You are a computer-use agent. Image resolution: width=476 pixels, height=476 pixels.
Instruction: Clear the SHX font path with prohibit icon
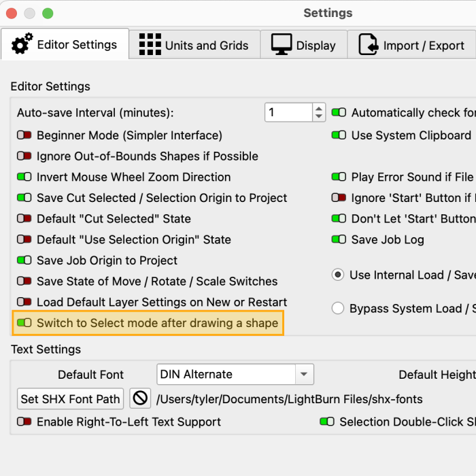click(x=140, y=398)
